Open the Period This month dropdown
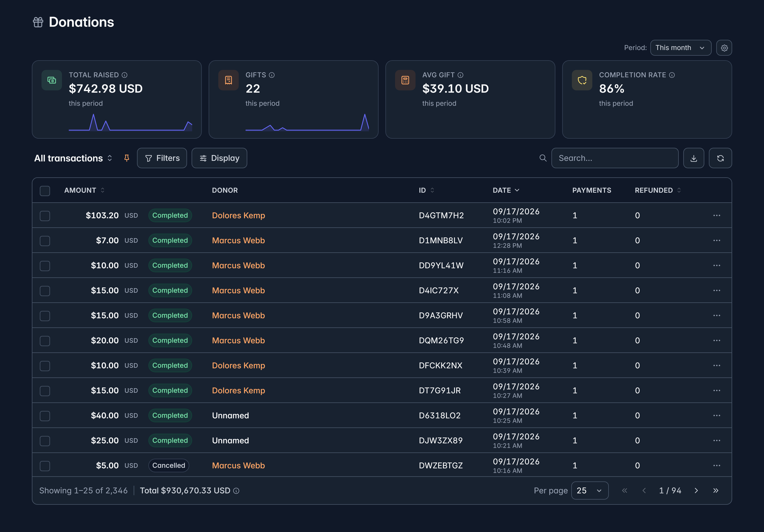 (680, 48)
